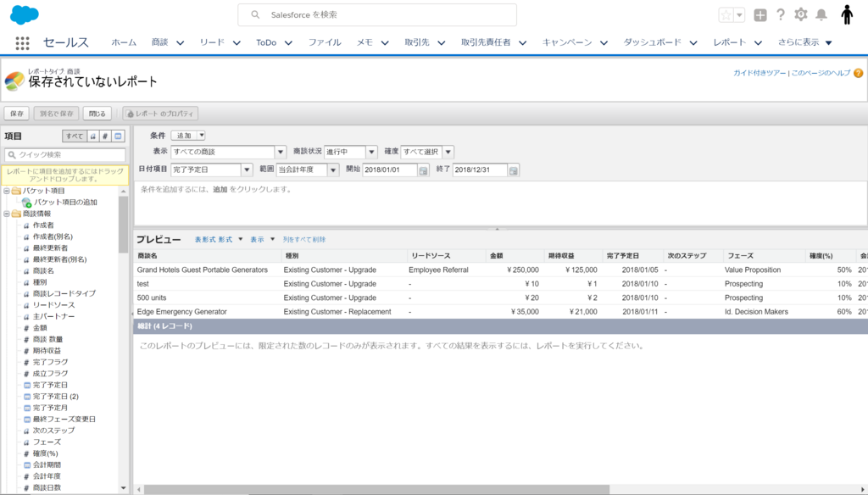The width and height of the screenshot is (868, 495).
Task: Click the 閉じる button
Action: click(97, 114)
